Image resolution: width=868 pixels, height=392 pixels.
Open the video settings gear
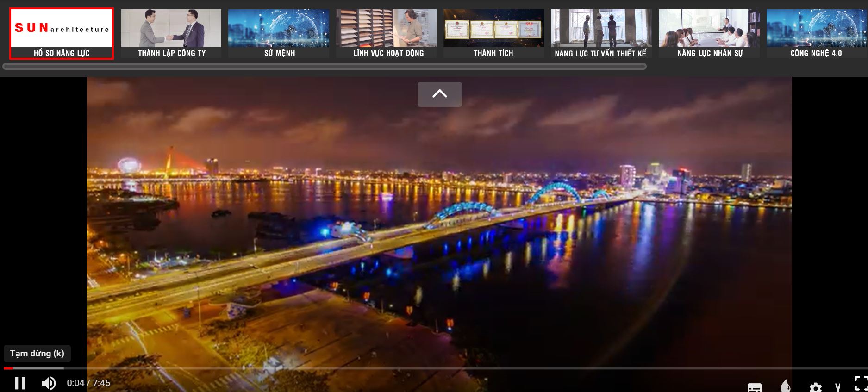pyautogui.click(x=816, y=387)
